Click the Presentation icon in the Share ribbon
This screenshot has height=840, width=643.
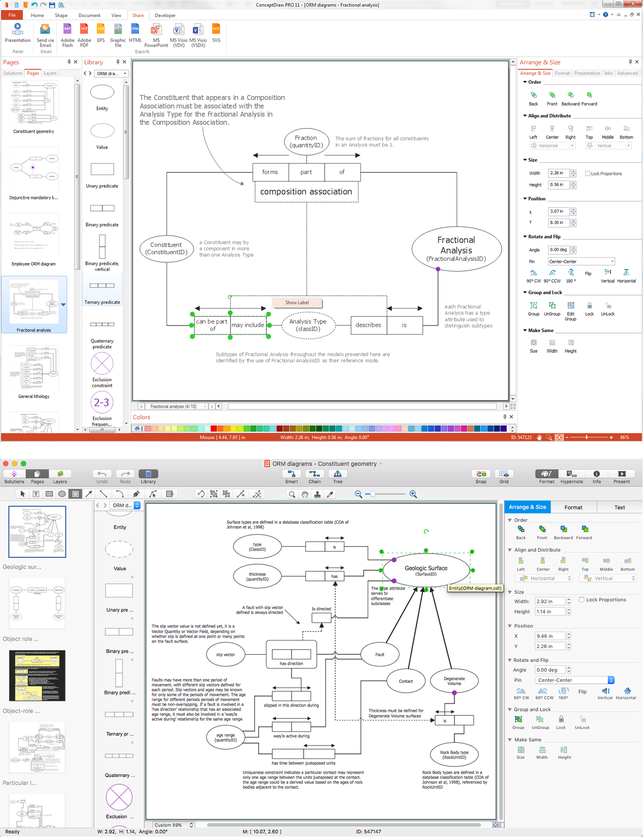[18, 33]
